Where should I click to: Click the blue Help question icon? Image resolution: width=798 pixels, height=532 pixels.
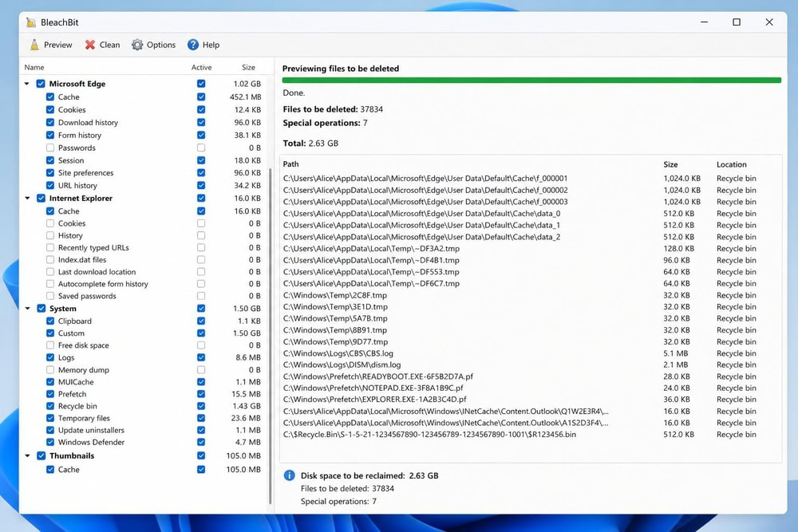193,45
